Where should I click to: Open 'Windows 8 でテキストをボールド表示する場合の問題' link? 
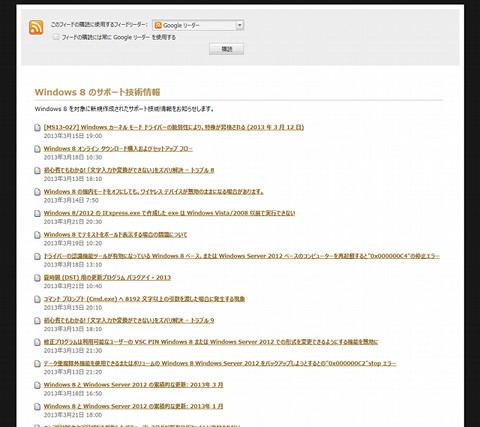point(115,235)
